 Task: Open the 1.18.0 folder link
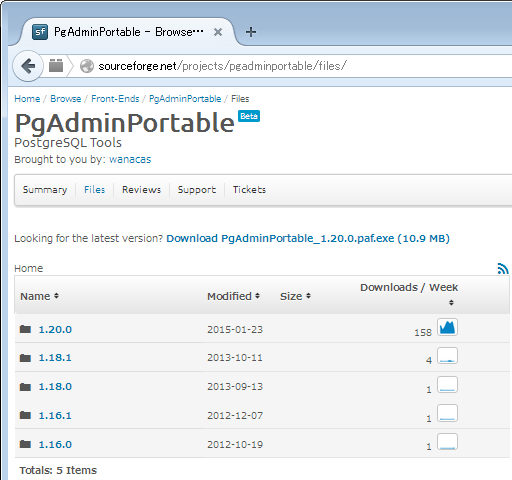pyautogui.click(x=55, y=387)
